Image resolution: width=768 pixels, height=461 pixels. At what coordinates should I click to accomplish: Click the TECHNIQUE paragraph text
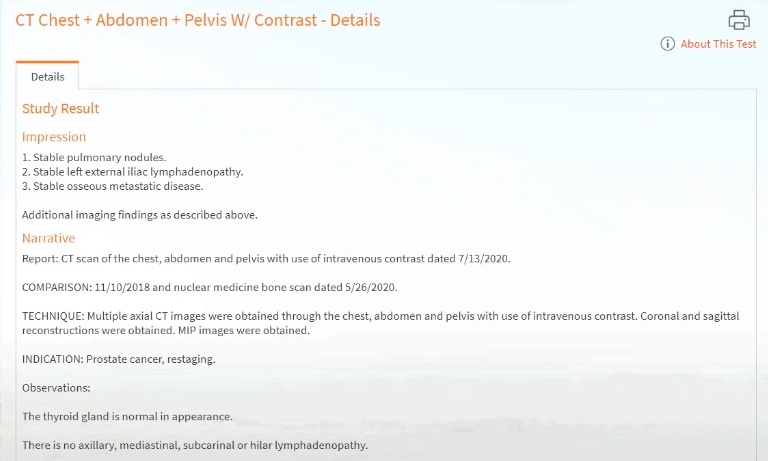pyautogui.click(x=381, y=323)
